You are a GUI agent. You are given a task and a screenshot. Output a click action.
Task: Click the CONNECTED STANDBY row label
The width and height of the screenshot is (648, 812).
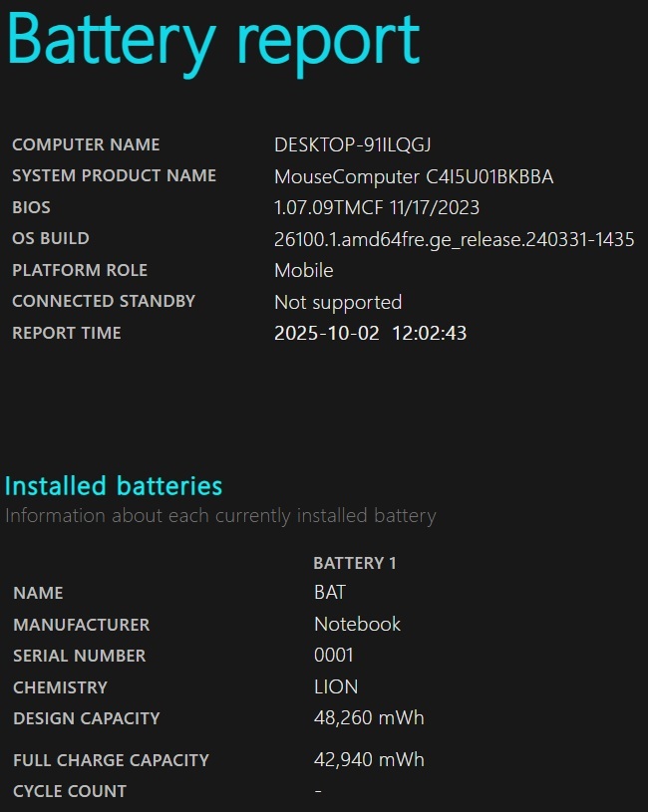[104, 301]
